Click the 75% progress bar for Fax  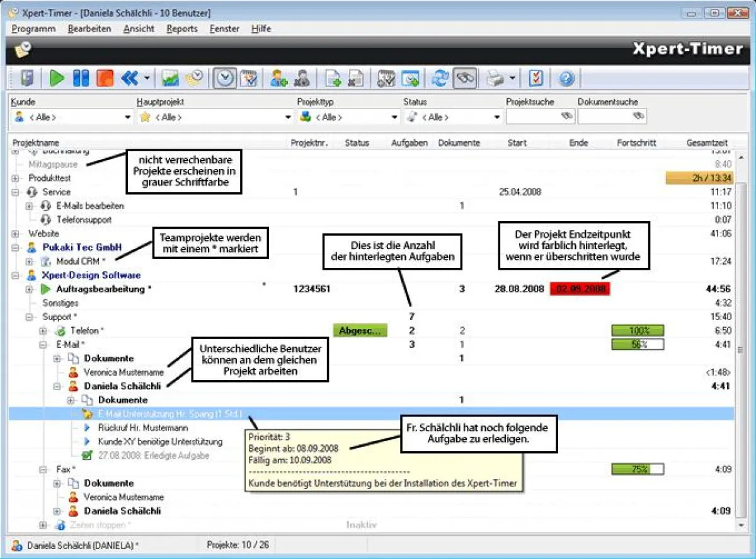[x=637, y=470]
